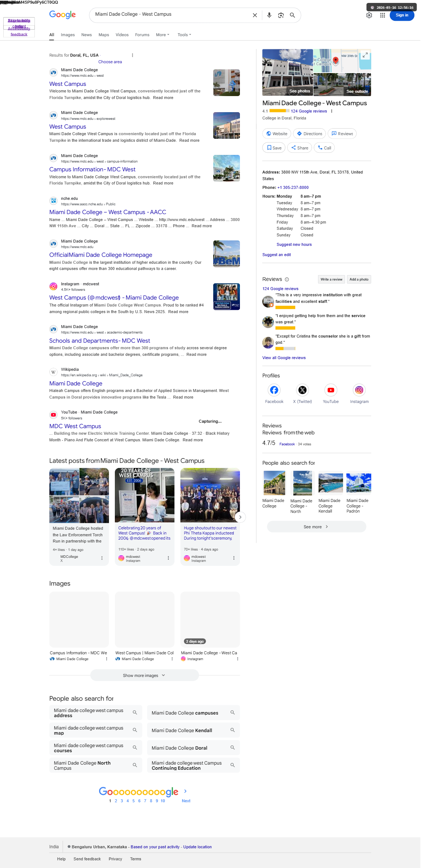Open Campus Information - MDC West result

click(x=92, y=170)
